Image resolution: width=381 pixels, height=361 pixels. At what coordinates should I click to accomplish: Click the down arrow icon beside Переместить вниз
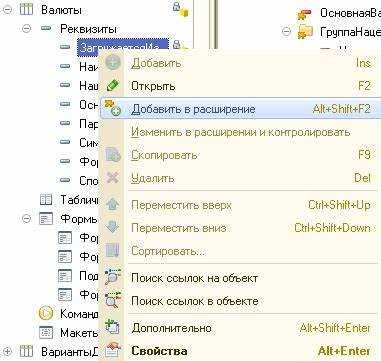pyautogui.click(x=113, y=227)
